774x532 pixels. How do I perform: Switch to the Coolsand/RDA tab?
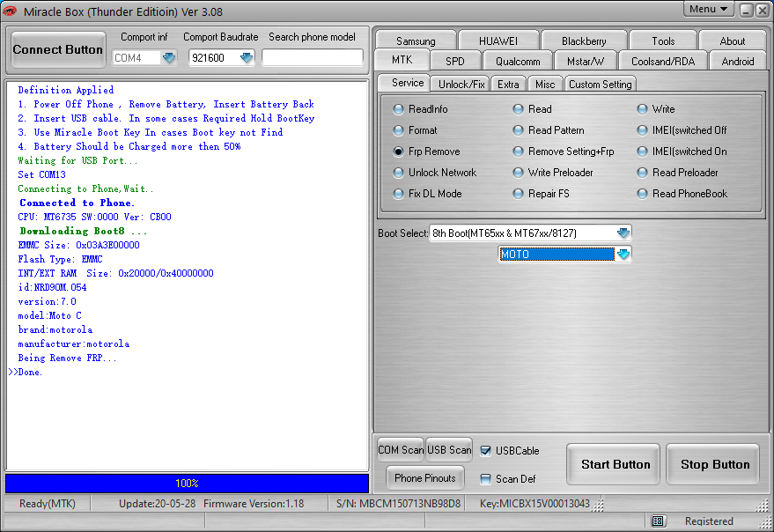(663, 62)
